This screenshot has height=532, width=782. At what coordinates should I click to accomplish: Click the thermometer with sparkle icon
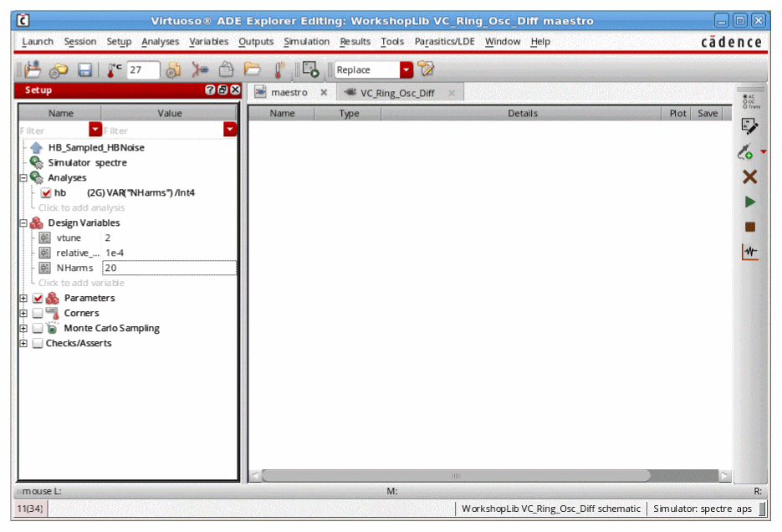(x=279, y=69)
